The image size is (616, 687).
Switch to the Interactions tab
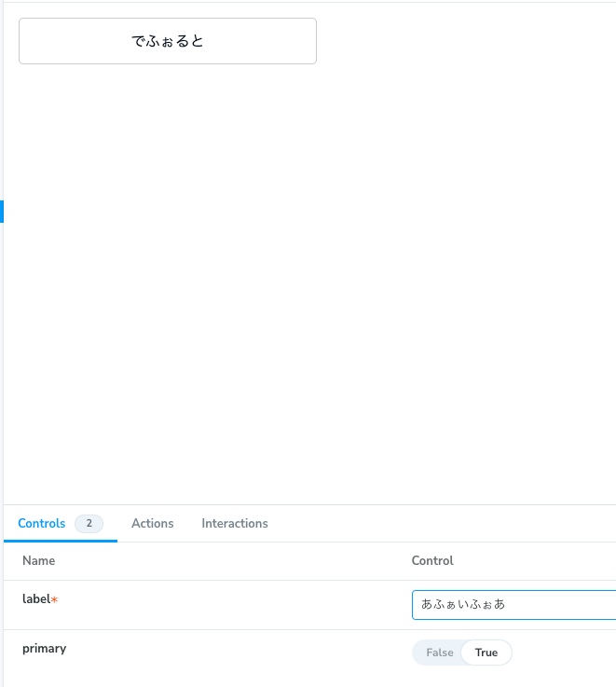235,523
